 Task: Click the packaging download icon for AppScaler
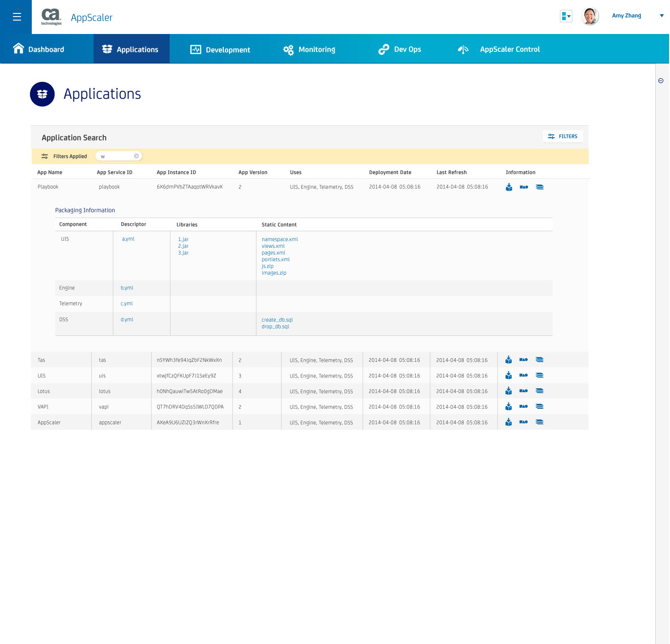pyautogui.click(x=508, y=422)
